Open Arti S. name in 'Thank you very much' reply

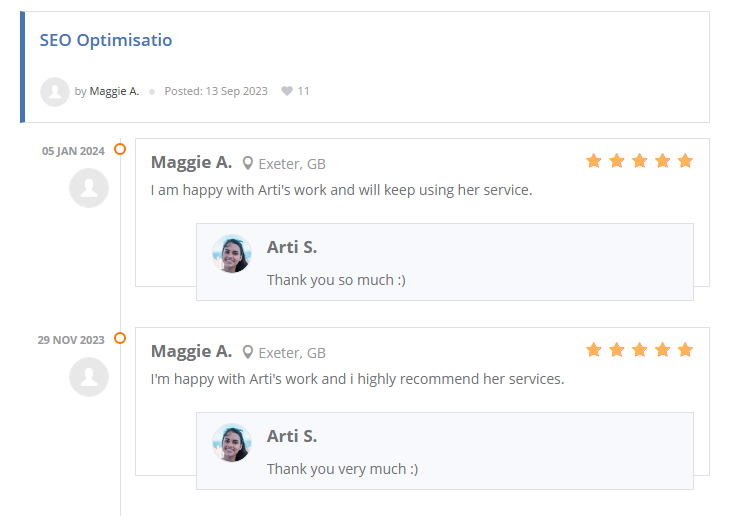click(292, 436)
